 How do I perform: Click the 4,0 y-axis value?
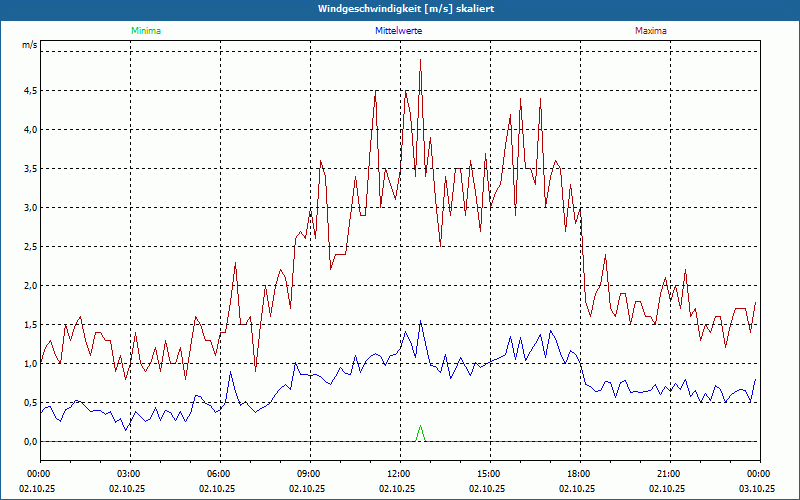pyautogui.click(x=31, y=130)
